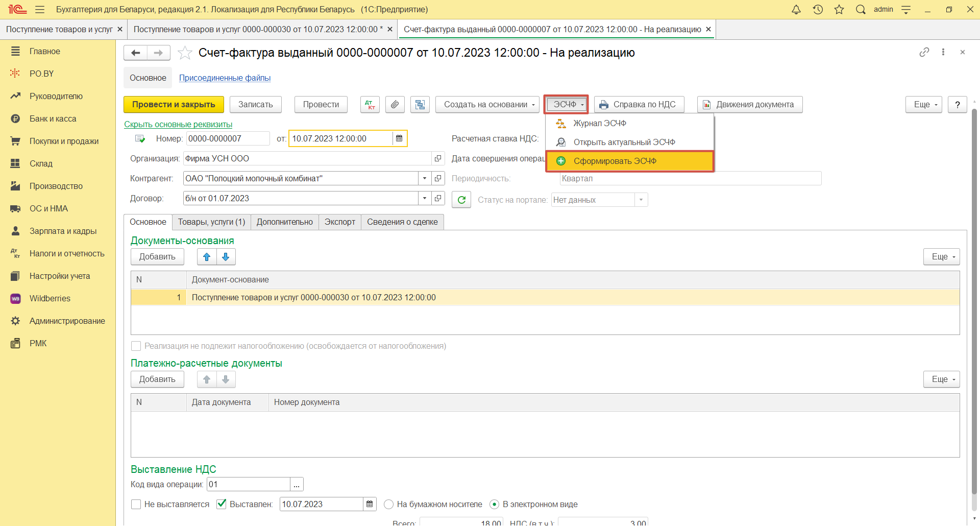Click the 'Код вида операции' input field
This screenshot has height=526, width=980.
coord(248,485)
